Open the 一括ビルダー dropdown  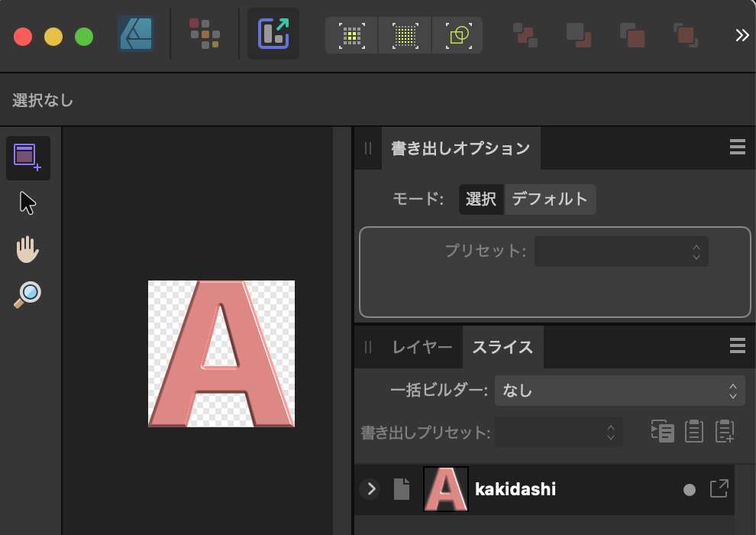tap(620, 390)
